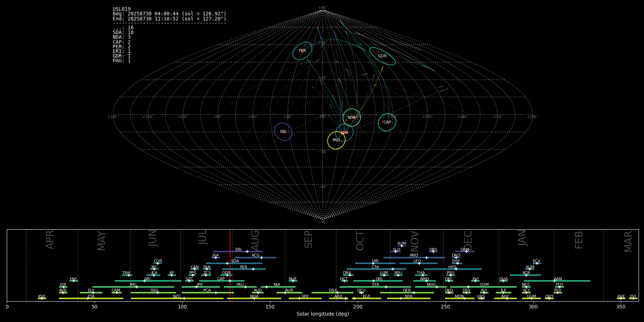
Task: Click the 'SDA: 10' count entry
Action: 123,33
